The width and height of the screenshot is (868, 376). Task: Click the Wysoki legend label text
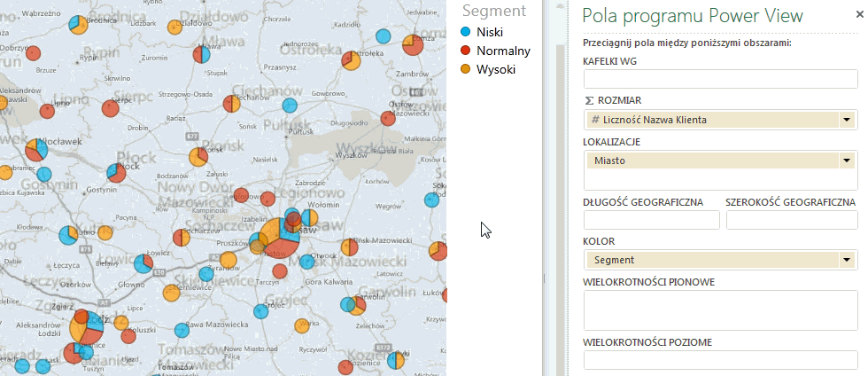[x=496, y=69]
